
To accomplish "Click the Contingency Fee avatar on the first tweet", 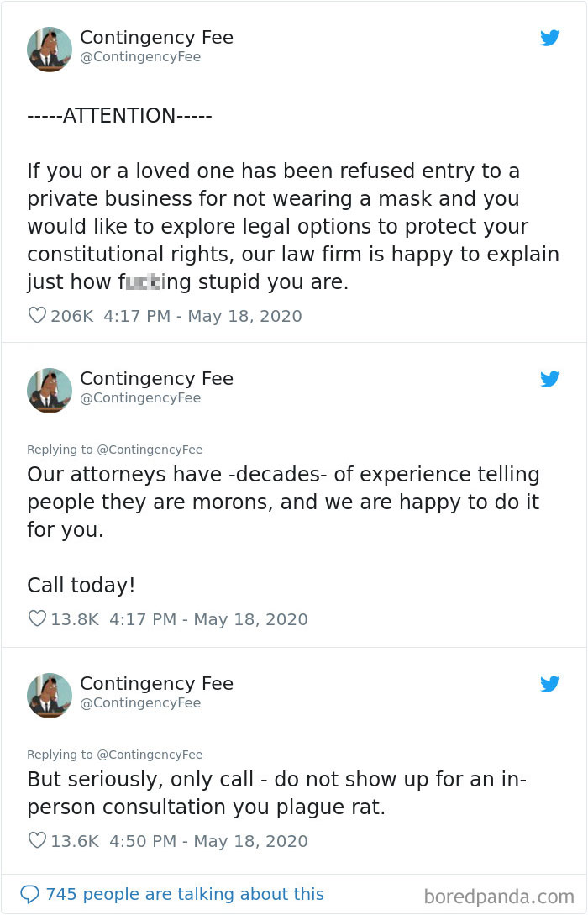I will 49,49.
